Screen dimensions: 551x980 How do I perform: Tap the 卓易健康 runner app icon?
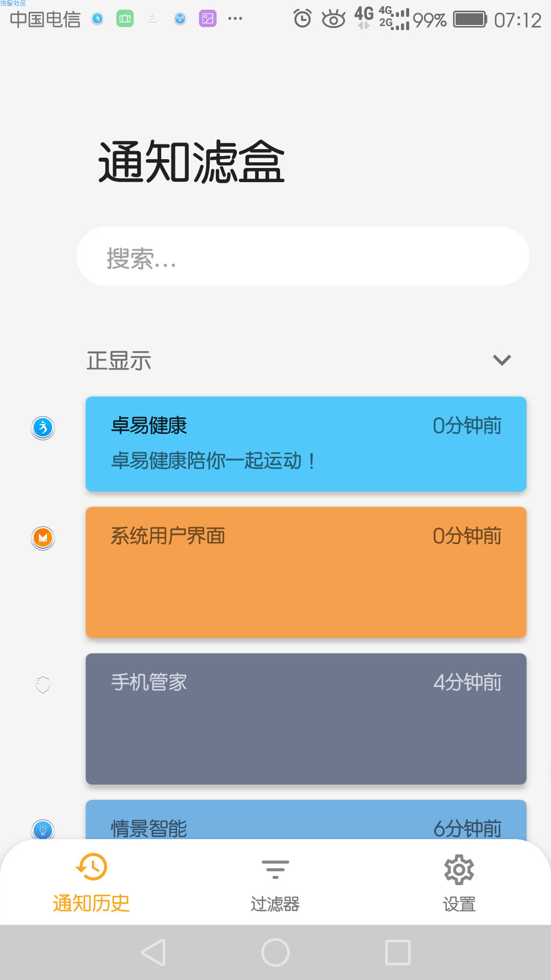(43, 428)
